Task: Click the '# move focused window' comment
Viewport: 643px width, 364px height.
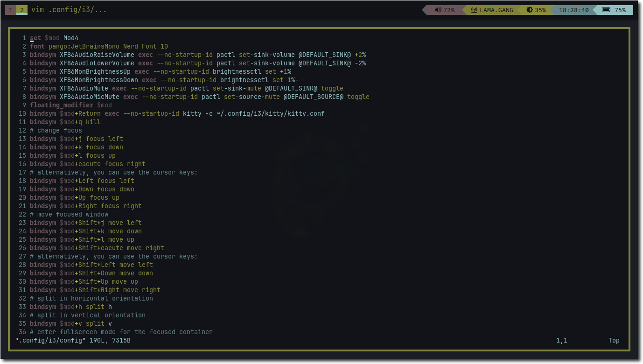Action: tap(69, 214)
